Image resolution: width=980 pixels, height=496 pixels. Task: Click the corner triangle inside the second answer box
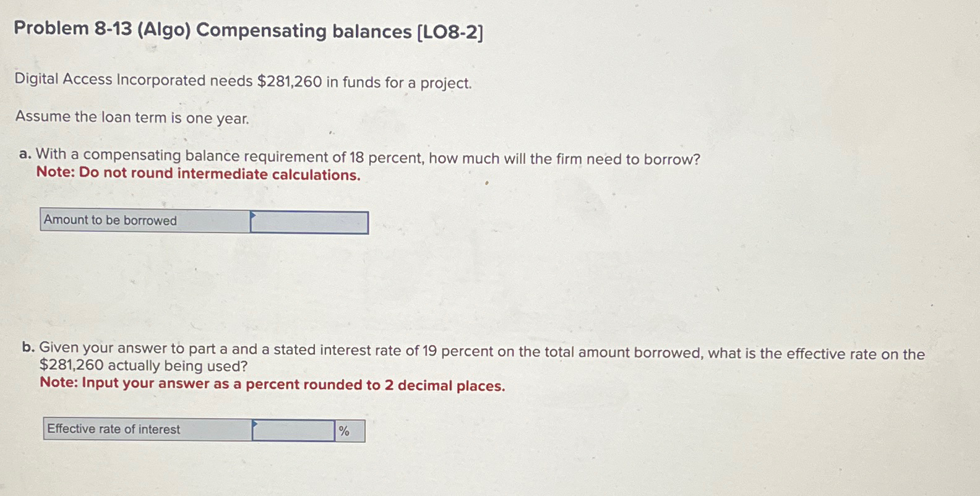point(255,424)
